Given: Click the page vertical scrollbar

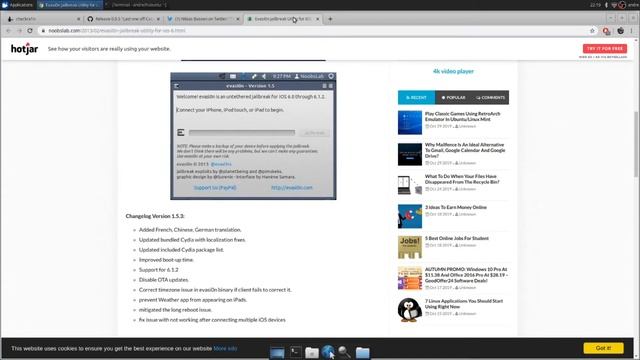Looking at the screenshot, I should click(x=636, y=144).
